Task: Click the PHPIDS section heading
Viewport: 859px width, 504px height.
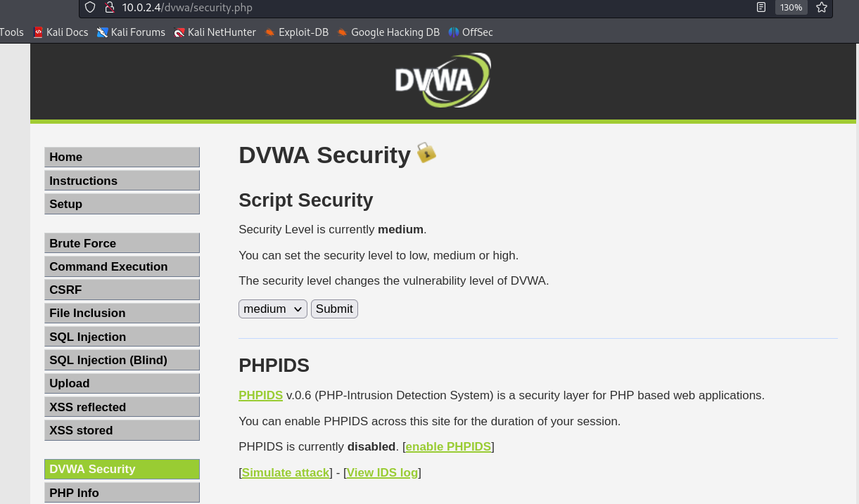Action: click(x=274, y=366)
